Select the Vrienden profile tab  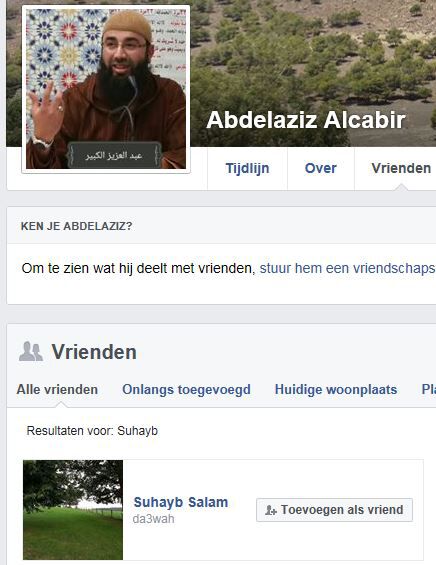tap(401, 168)
